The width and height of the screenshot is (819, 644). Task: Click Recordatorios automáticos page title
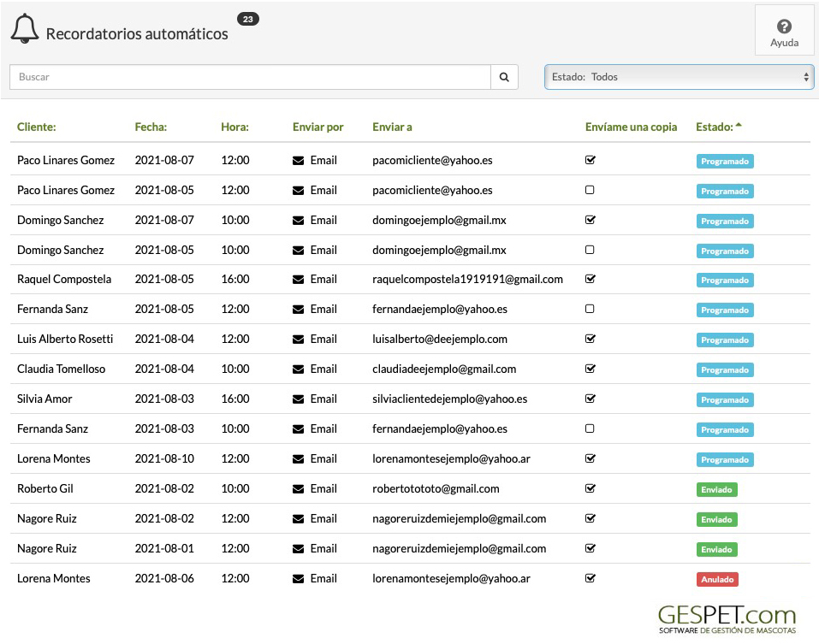[137, 34]
